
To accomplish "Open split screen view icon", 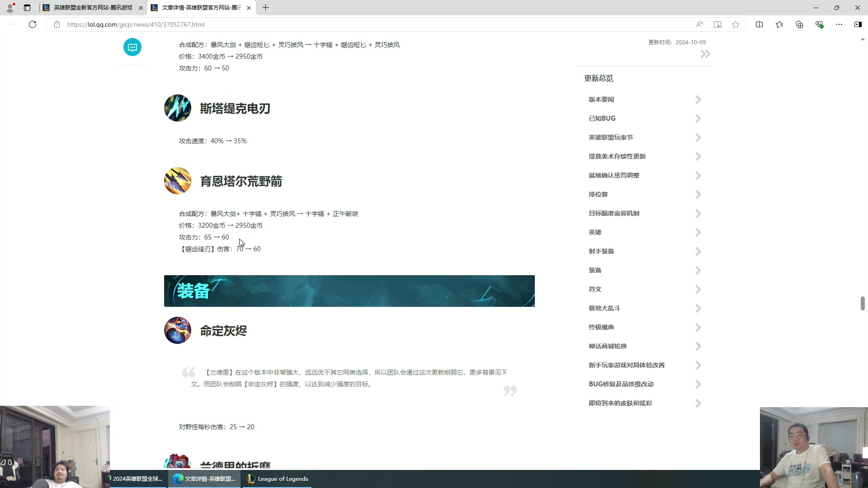I will pos(759,24).
